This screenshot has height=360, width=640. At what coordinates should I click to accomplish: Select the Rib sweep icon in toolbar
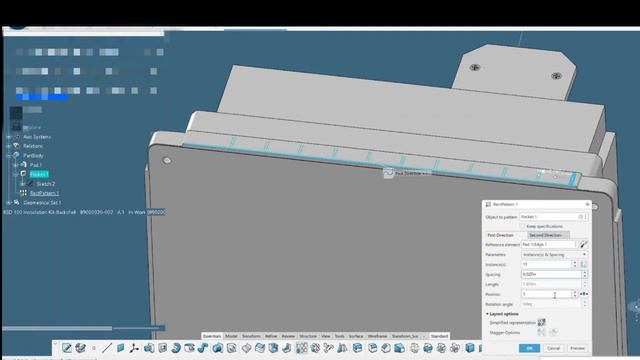pos(202,348)
